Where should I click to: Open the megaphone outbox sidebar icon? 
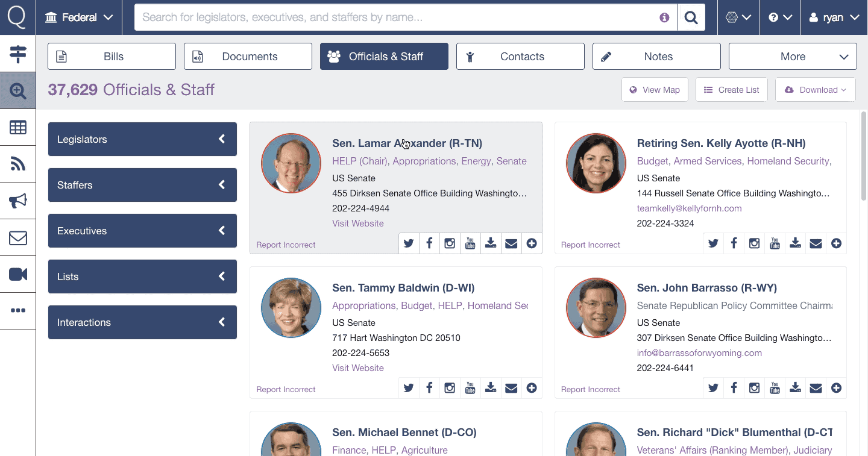pyautogui.click(x=18, y=201)
